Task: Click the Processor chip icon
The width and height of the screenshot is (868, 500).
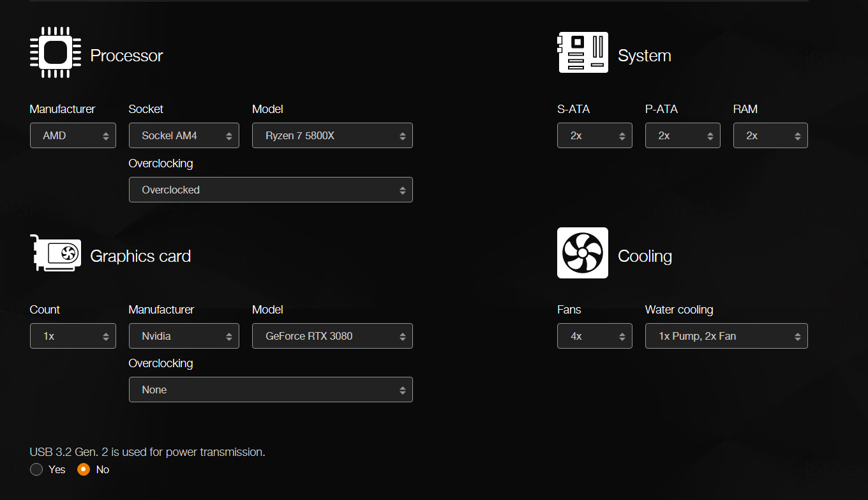Action: click(56, 52)
